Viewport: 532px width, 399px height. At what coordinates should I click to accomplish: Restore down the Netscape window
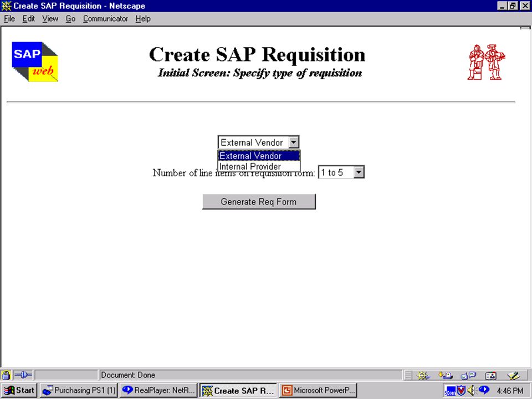tap(513, 6)
